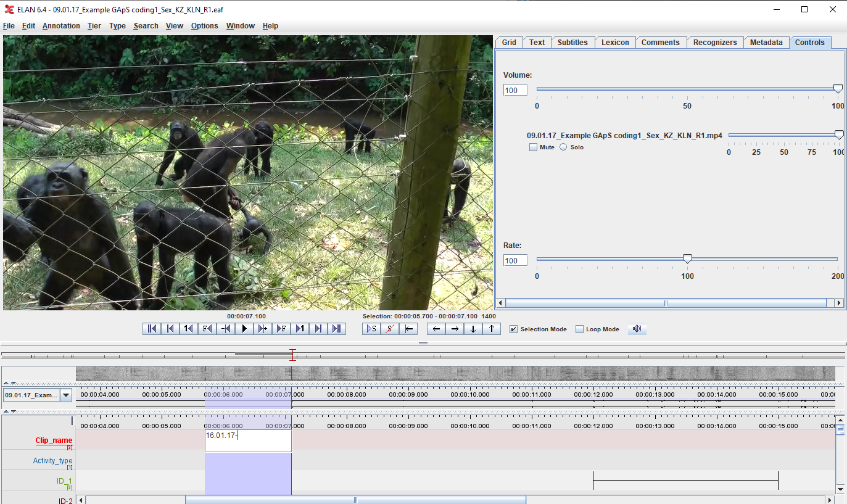Play the video
Viewport: 847px width, 504px height.
coord(244,329)
